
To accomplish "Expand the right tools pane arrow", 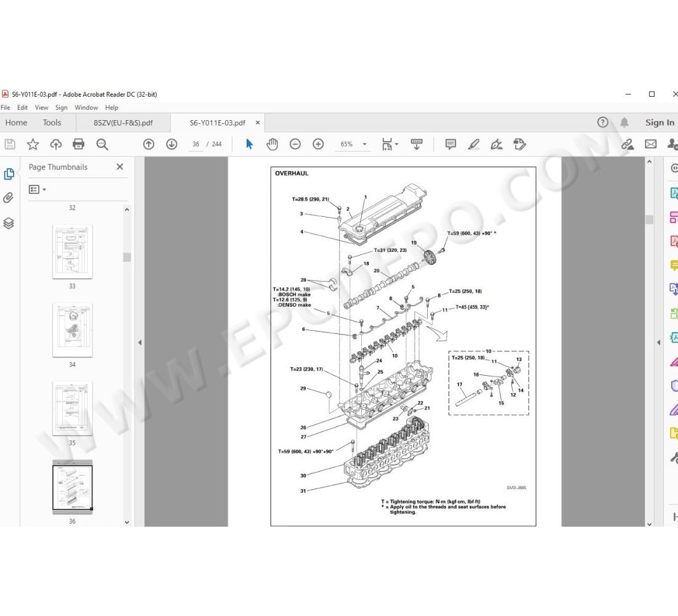I will (658, 342).
